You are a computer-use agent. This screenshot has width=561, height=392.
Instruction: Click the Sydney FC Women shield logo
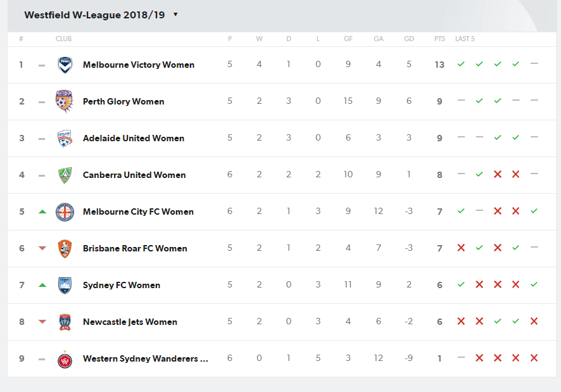click(65, 286)
